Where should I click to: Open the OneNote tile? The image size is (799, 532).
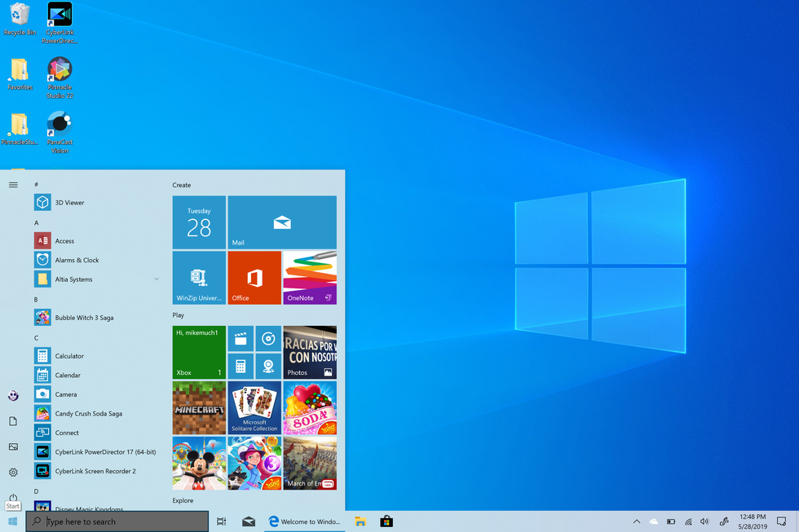(309, 277)
